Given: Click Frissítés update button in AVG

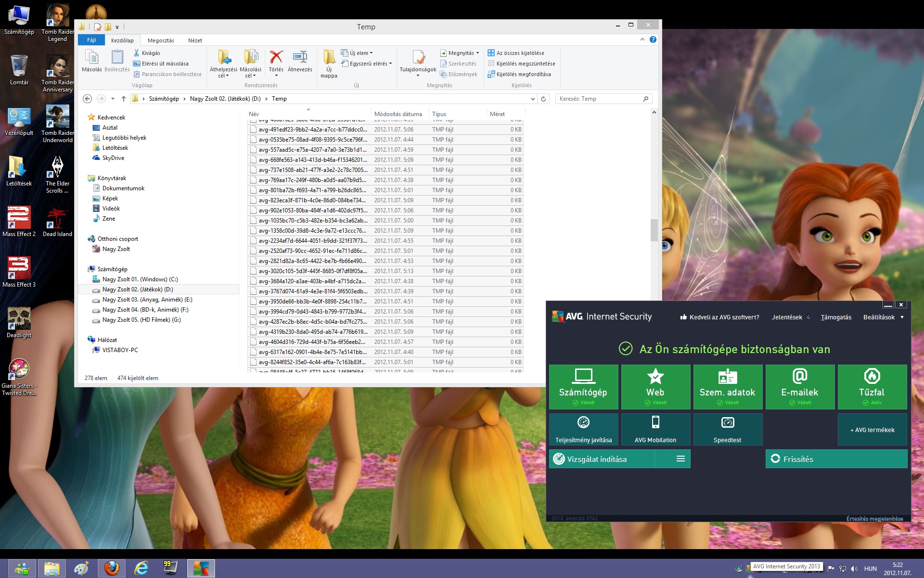Looking at the screenshot, I should click(836, 459).
